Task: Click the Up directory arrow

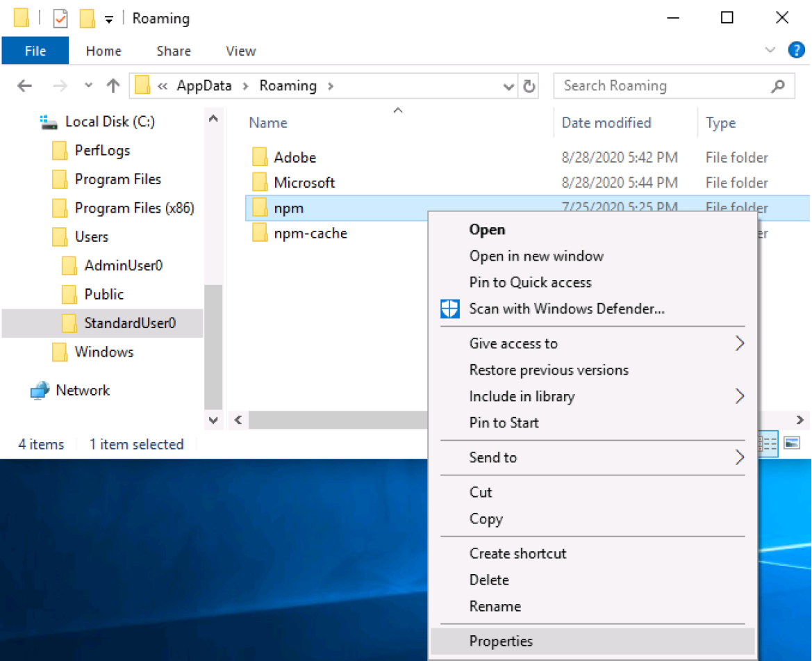Action: (113, 86)
